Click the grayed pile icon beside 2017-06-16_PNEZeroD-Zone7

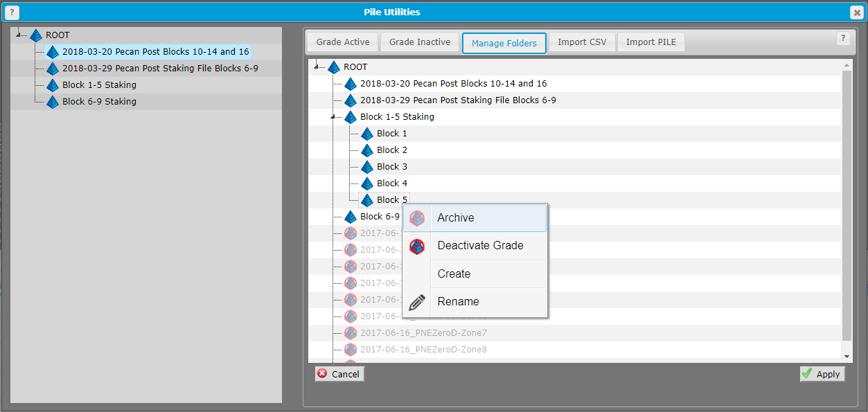click(x=350, y=332)
